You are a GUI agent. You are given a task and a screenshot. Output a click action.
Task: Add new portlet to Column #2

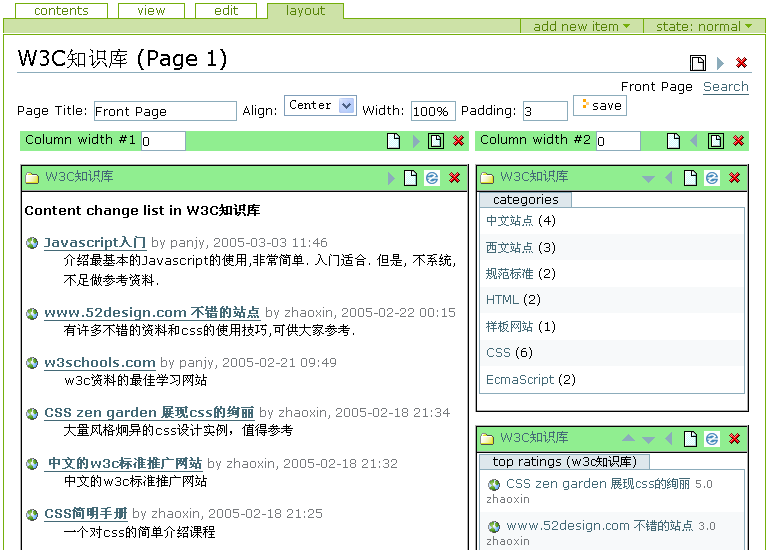pos(674,141)
